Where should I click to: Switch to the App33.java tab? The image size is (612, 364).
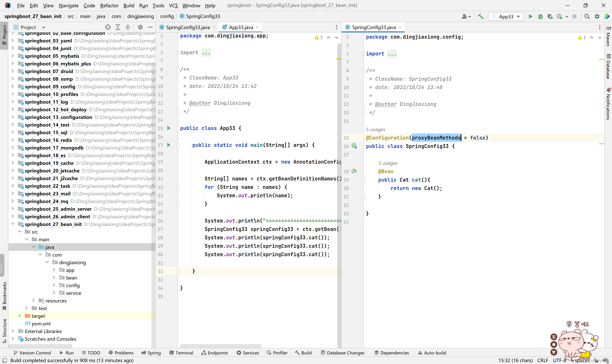[240, 27]
